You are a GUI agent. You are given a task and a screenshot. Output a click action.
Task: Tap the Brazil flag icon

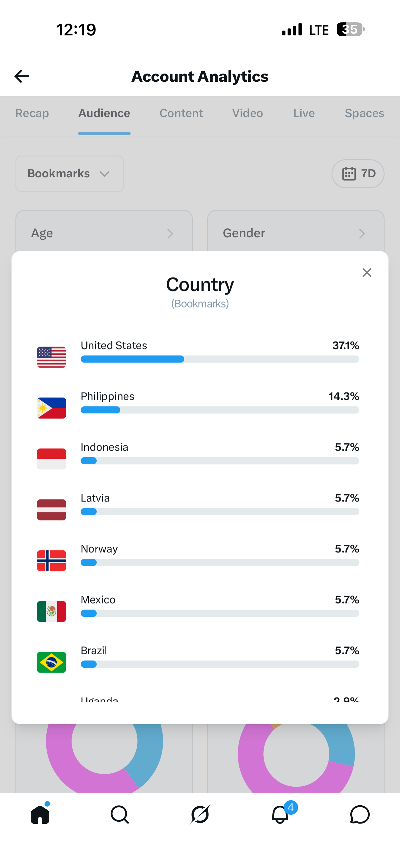[51, 662]
